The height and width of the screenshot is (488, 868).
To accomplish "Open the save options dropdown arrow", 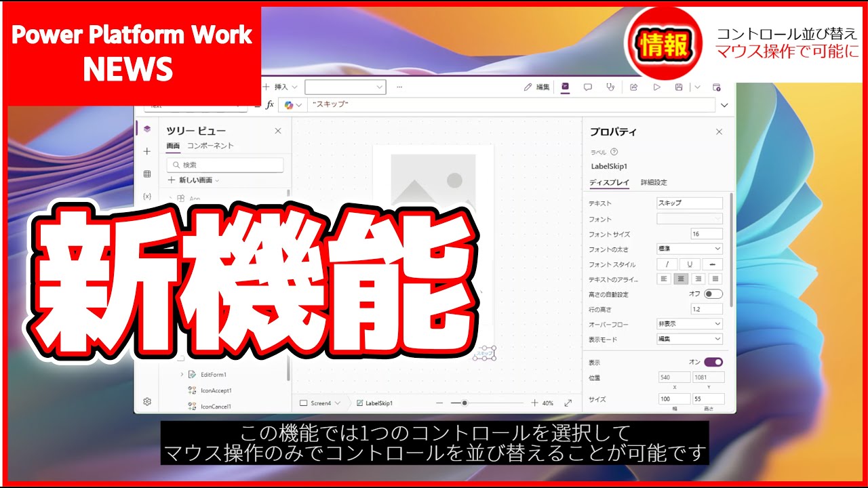I will pos(697,87).
